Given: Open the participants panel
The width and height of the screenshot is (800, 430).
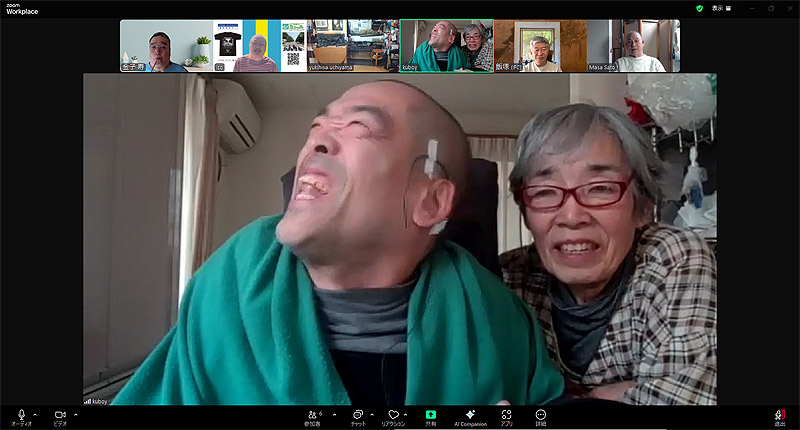Looking at the screenshot, I should (x=313, y=414).
